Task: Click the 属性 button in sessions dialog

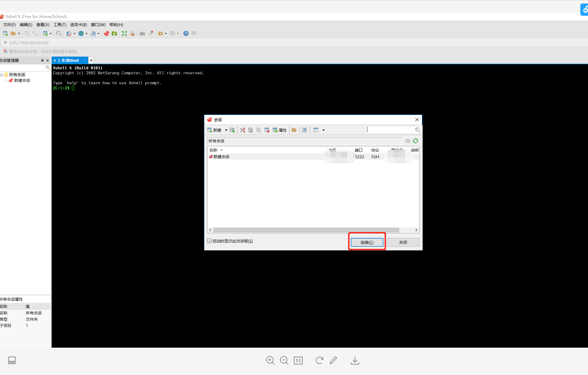Action: tap(280, 130)
